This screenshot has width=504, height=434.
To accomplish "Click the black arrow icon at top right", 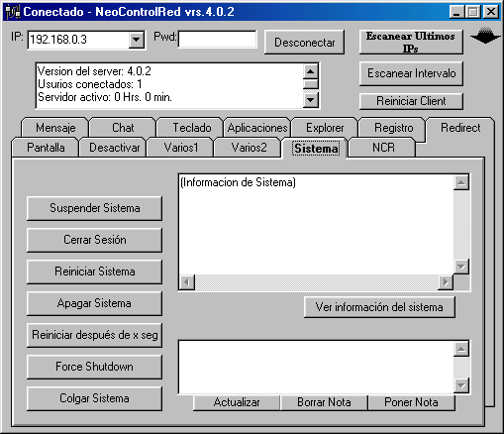I will pos(485,35).
